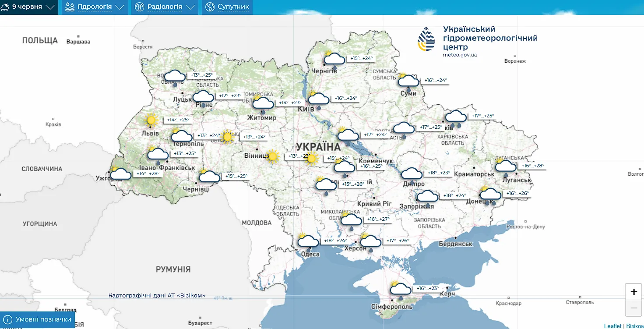Switch to the Супутник view
The height and width of the screenshot is (329, 644).
coord(227,7)
